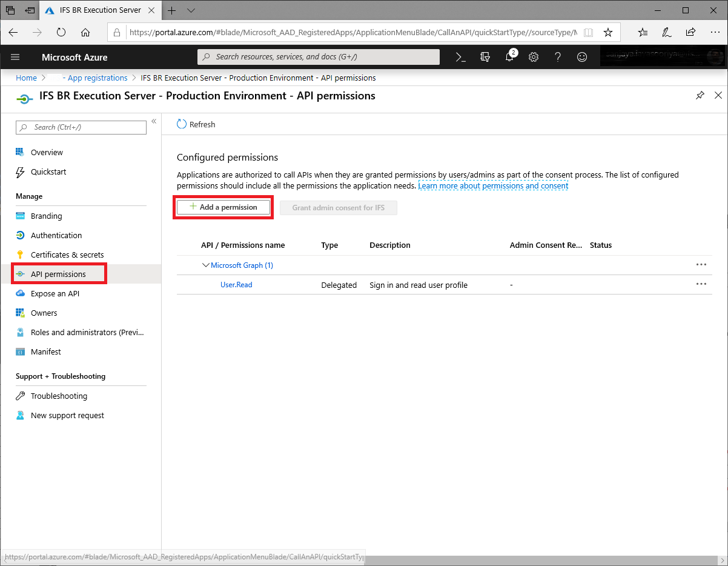Click Add a permission button
Viewport: 728px width, 566px height.
point(223,207)
